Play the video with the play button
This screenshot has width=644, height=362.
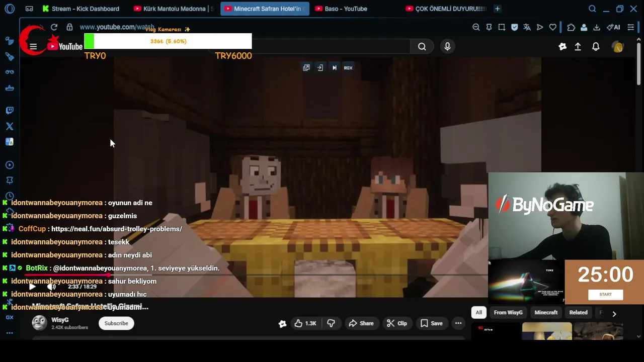32,287
